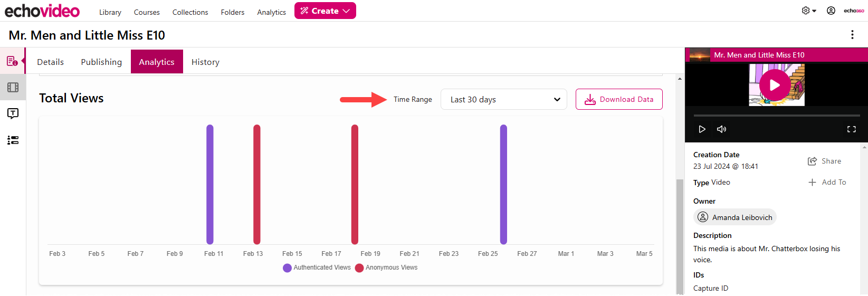Image resolution: width=868 pixels, height=296 pixels.
Task: Open the Create dropdown button
Action: [x=325, y=11]
